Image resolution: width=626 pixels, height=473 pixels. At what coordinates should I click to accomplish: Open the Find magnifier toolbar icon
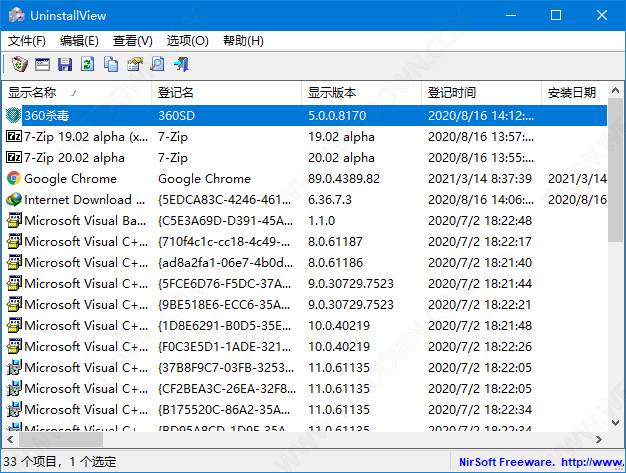158,64
